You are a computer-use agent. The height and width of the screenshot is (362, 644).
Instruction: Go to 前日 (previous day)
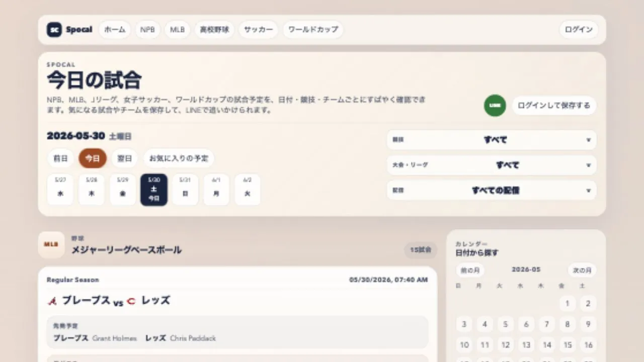tap(60, 158)
